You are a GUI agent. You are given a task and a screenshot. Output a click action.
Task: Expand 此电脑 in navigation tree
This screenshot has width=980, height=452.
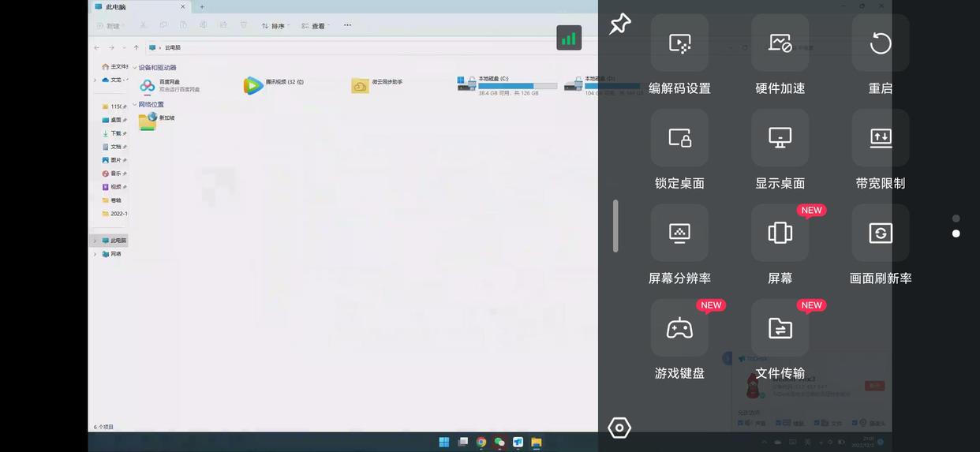[95, 241]
